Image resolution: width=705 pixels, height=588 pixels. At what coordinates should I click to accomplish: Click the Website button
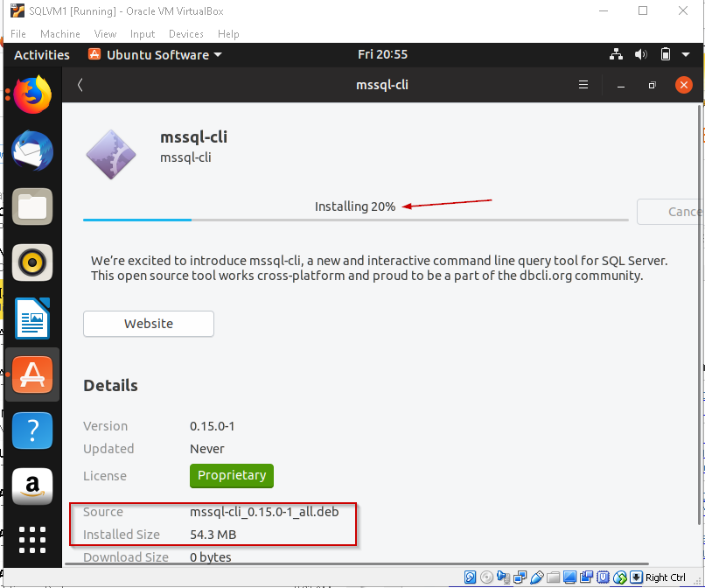(x=149, y=324)
